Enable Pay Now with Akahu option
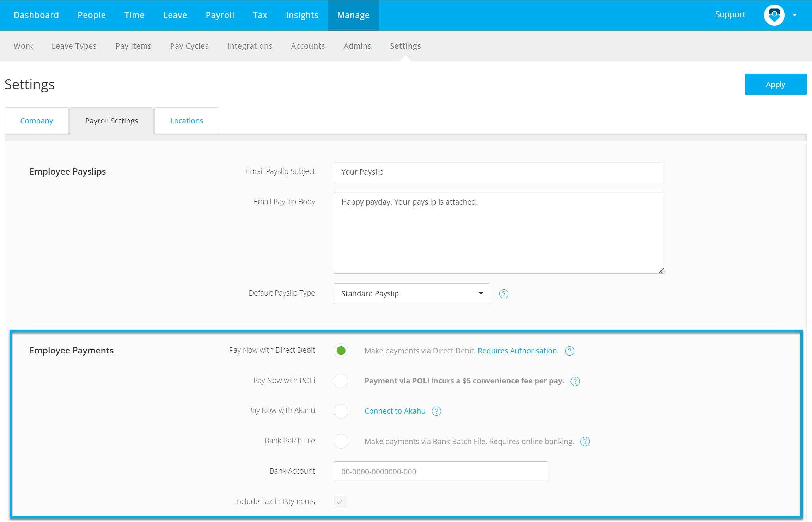The height and width of the screenshot is (522, 812). point(341,411)
